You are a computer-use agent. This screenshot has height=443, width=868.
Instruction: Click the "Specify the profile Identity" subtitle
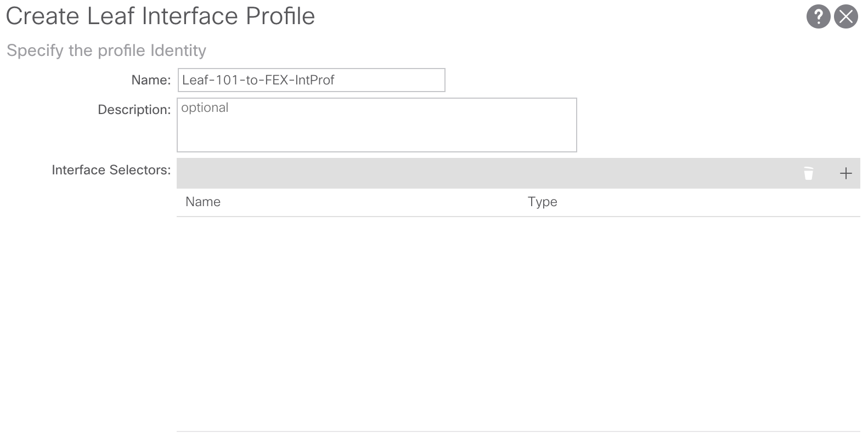[x=106, y=50]
